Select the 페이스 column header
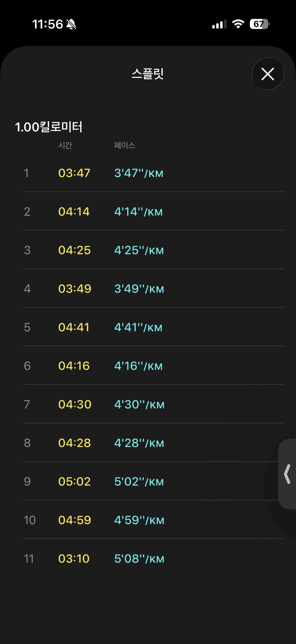Screen dimensions: 296x644 coord(124,145)
